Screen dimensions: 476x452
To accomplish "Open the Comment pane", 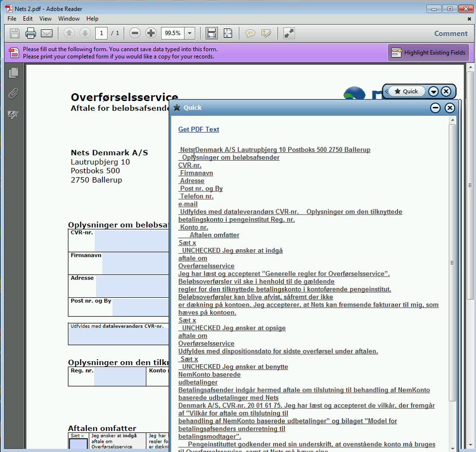I will (451, 33).
